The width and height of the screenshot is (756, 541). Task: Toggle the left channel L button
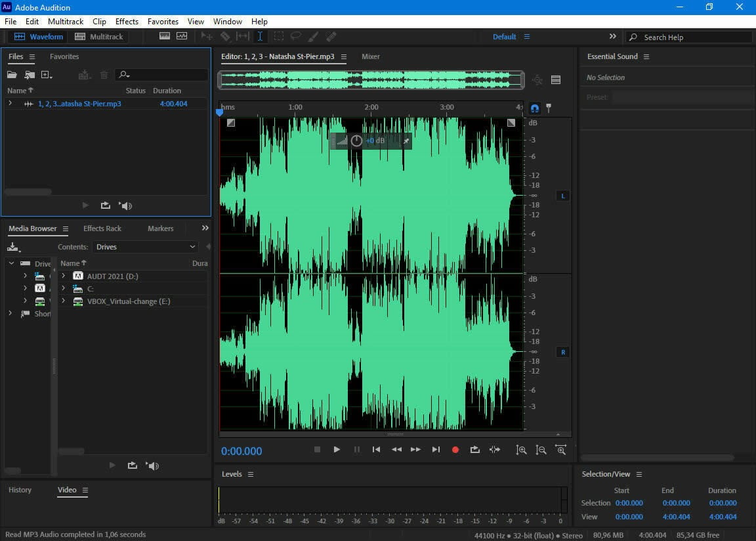(562, 196)
